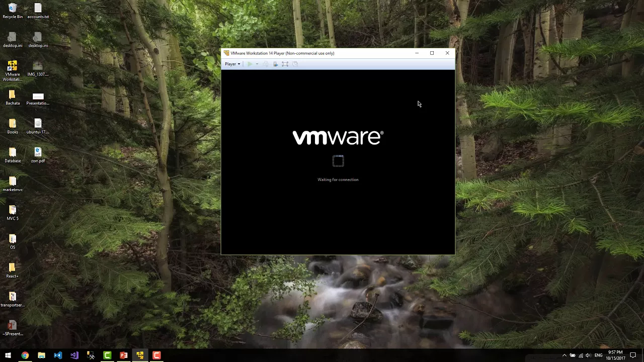Select the Books folder on desktop

point(13,126)
